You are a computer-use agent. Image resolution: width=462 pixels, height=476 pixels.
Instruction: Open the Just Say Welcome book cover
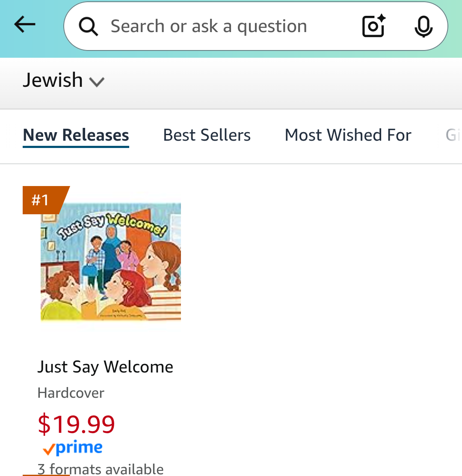(x=111, y=262)
